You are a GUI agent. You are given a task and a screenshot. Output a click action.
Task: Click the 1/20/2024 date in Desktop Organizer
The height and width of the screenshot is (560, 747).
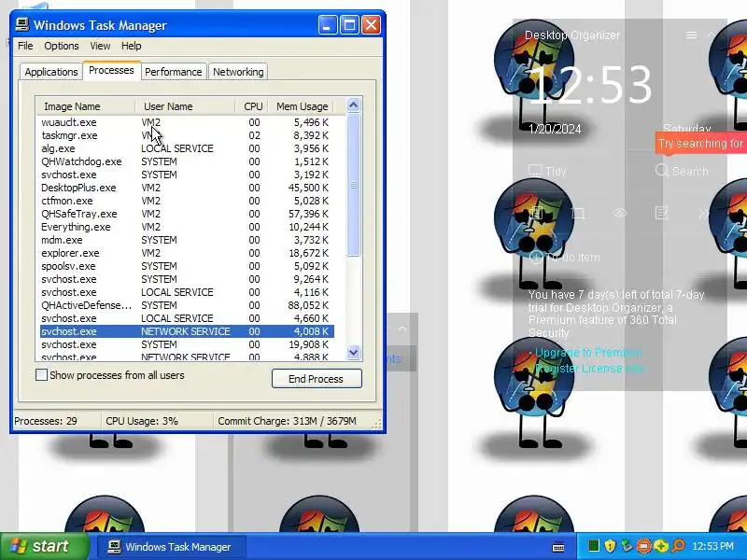555,129
